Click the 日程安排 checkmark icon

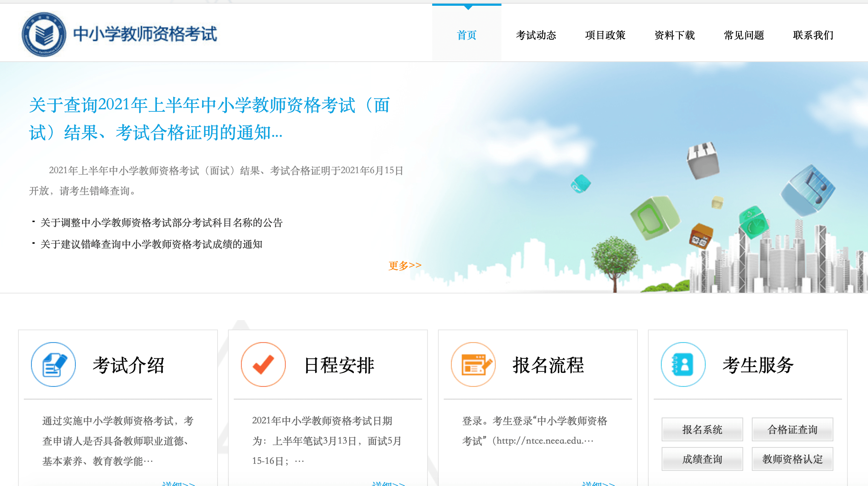point(263,364)
